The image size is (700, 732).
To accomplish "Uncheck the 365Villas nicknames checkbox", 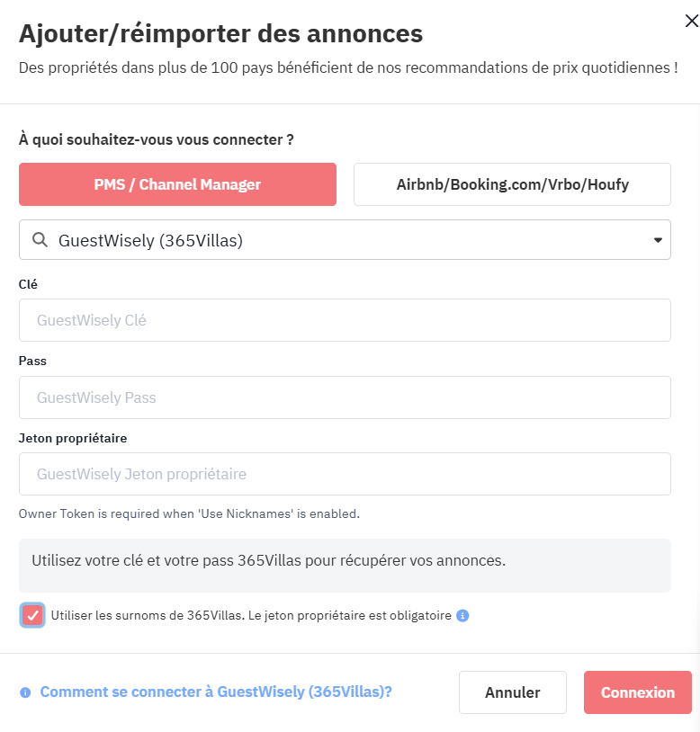I will (33, 616).
